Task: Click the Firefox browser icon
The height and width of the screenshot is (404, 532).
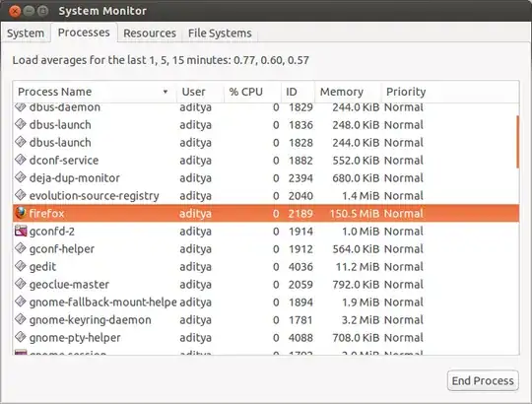Action: click(x=21, y=213)
